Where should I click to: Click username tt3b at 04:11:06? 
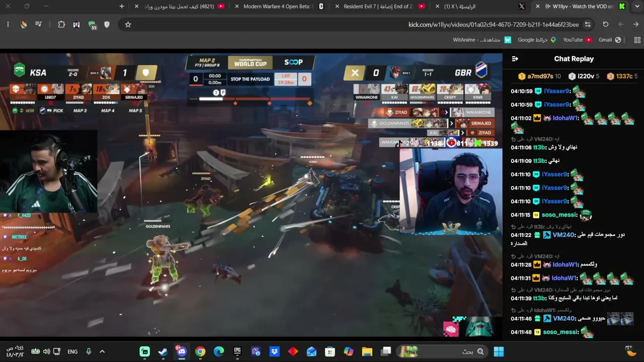click(x=539, y=147)
